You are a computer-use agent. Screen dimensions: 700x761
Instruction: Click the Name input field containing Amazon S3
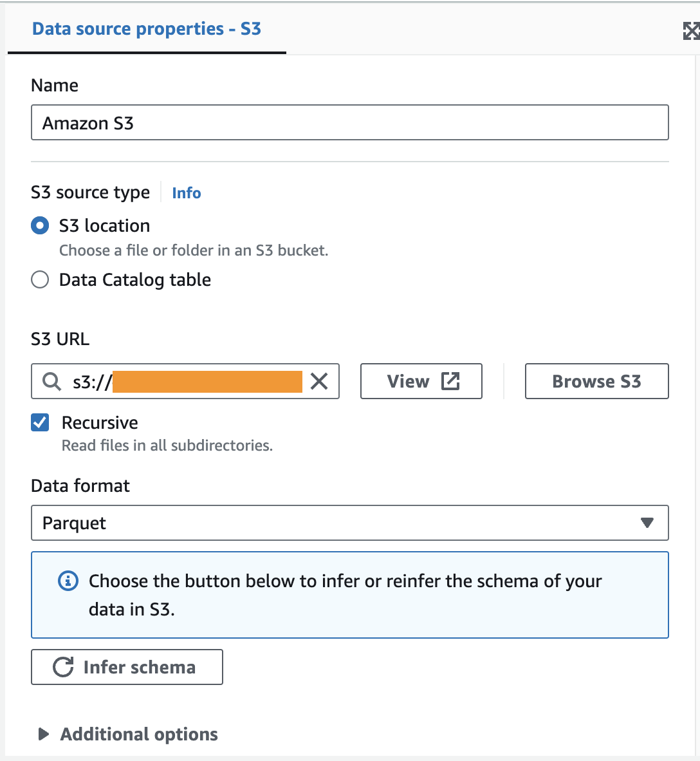click(x=350, y=123)
